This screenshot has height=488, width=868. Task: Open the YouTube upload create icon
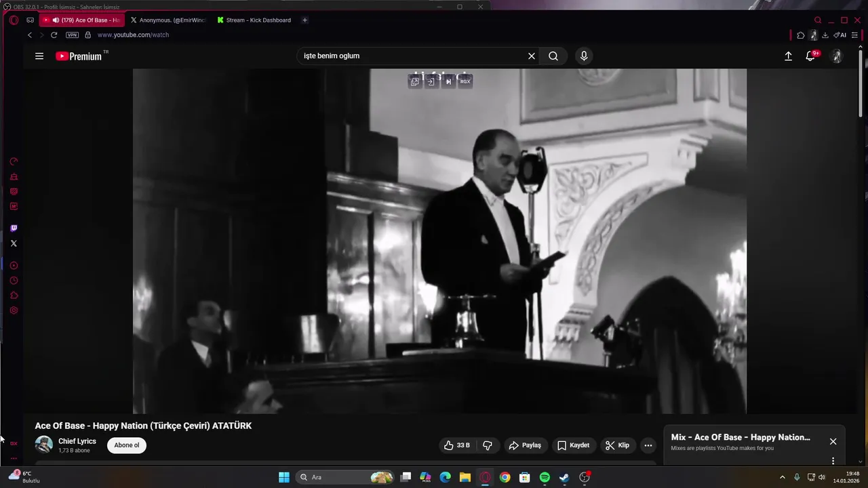[788, 56]
